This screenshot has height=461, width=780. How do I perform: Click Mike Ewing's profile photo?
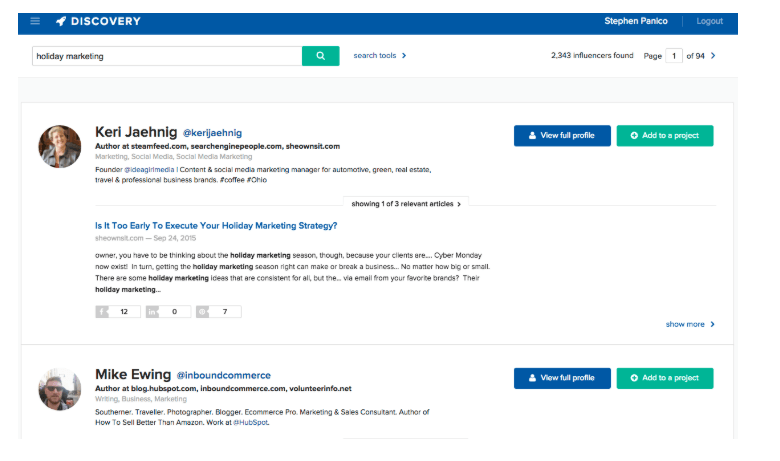tap(60, 389)
